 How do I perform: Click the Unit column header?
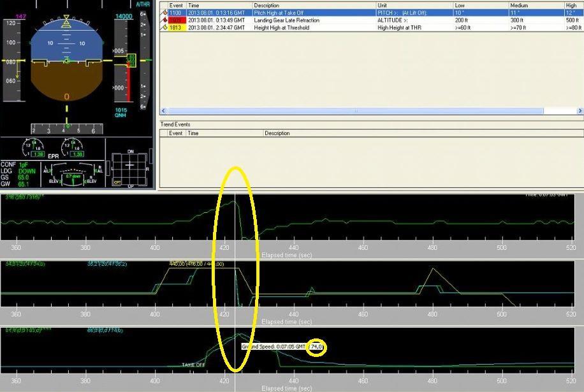[414, 6]
